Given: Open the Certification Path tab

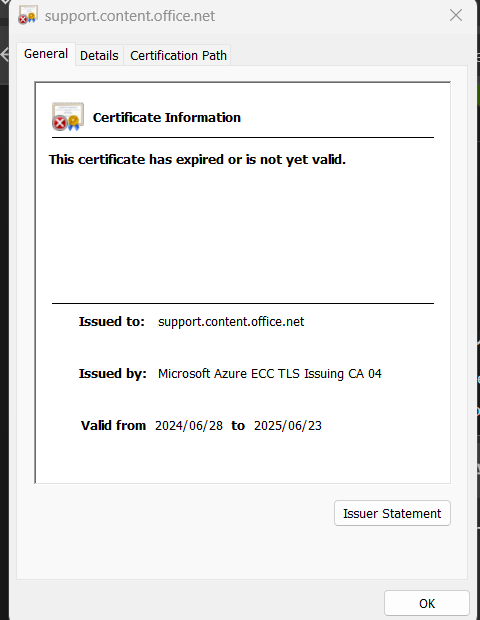Looking at the screenshot, I should pyautogui.click(x=178, y=55).
